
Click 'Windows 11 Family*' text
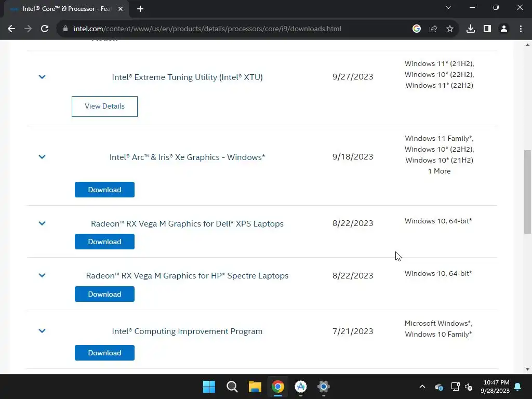pos(439,138)
